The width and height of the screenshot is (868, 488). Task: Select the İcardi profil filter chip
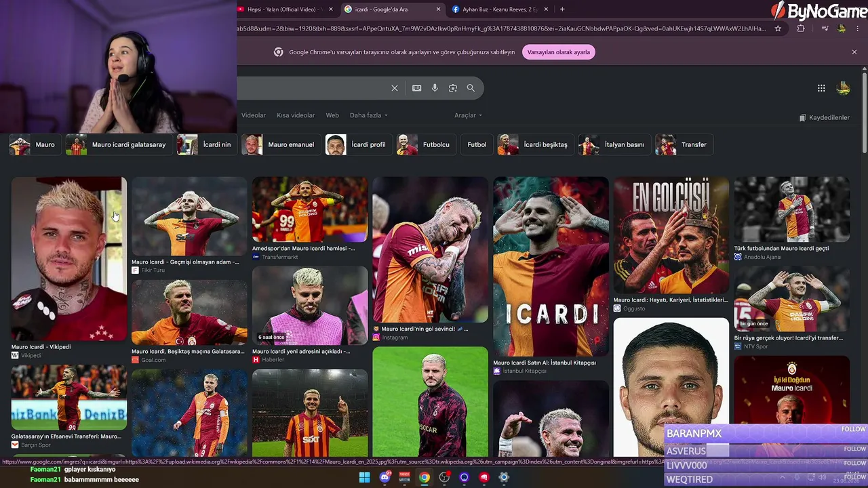(359, 144)
